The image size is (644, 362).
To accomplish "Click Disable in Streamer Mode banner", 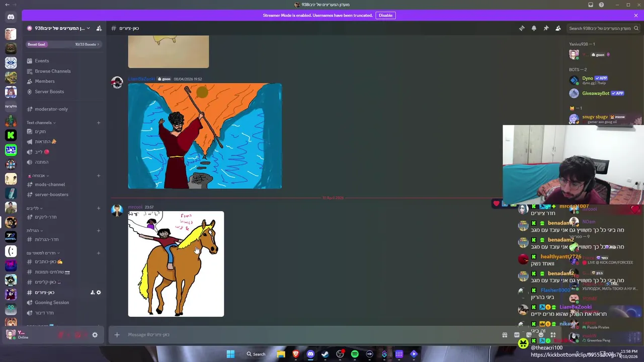I will [x=385, y=15].
